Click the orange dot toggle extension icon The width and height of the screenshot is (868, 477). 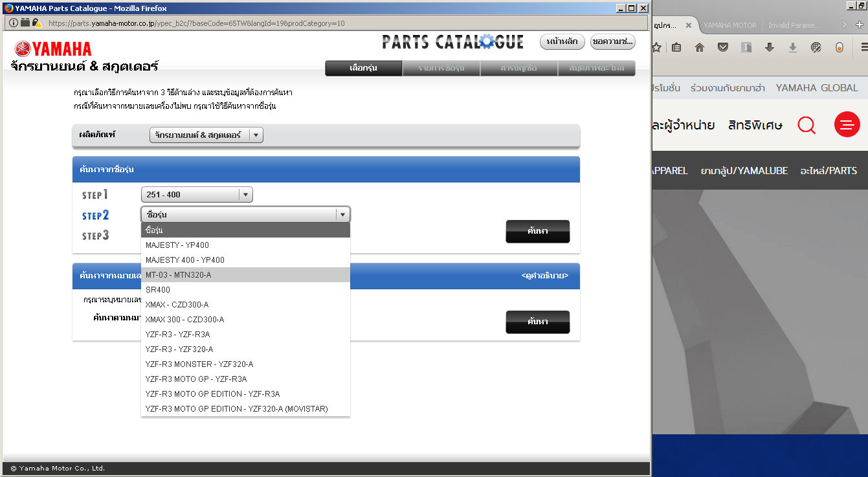[x=840, y=47]
